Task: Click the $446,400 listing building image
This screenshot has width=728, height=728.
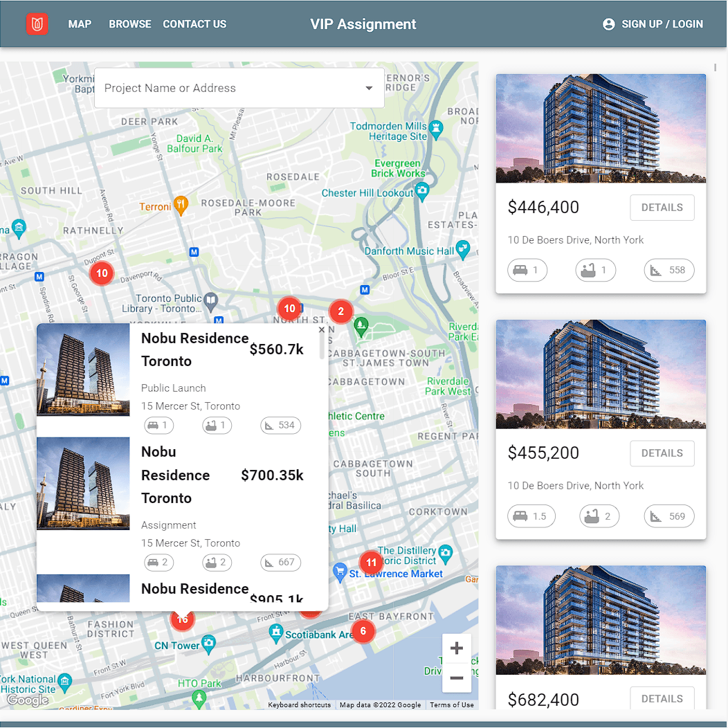Action: pos(601,129)
